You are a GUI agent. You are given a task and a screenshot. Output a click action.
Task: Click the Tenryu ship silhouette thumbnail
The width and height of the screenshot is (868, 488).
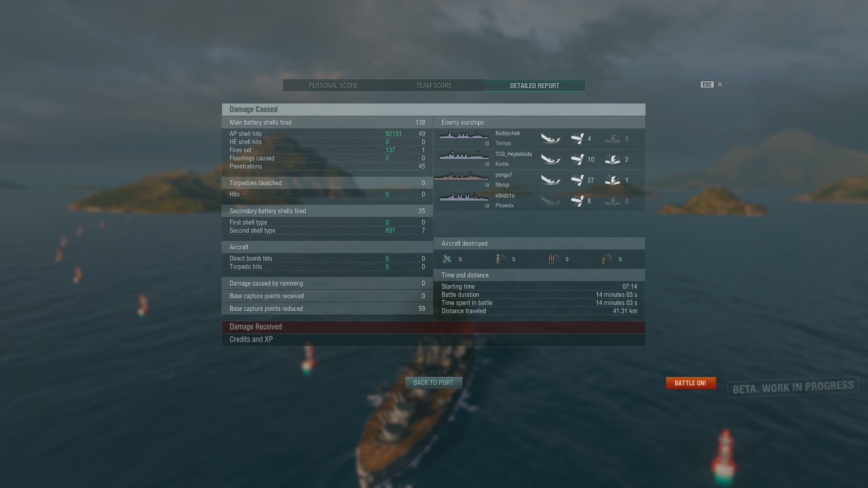click(464, 135)
